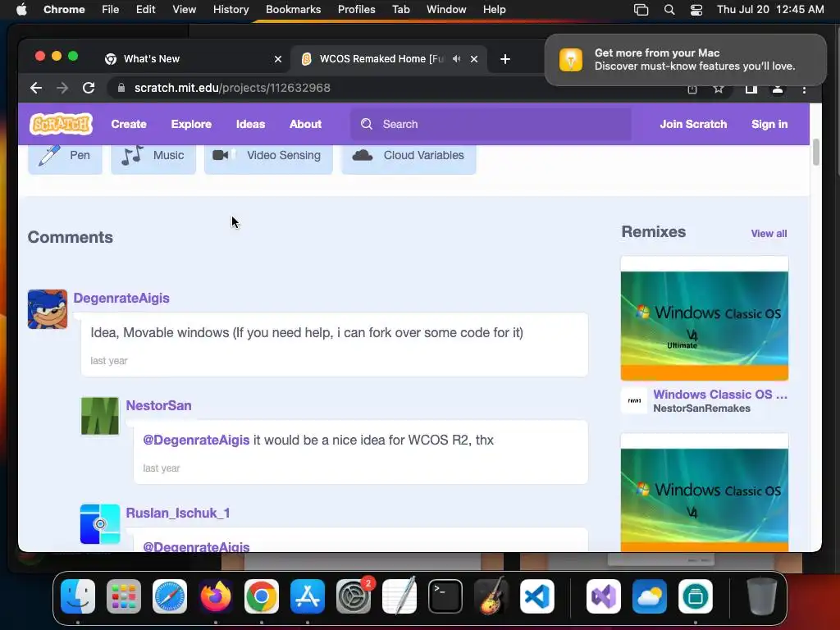Open Launchpad from the dock
840x630 pixels.
click(124, 596)
